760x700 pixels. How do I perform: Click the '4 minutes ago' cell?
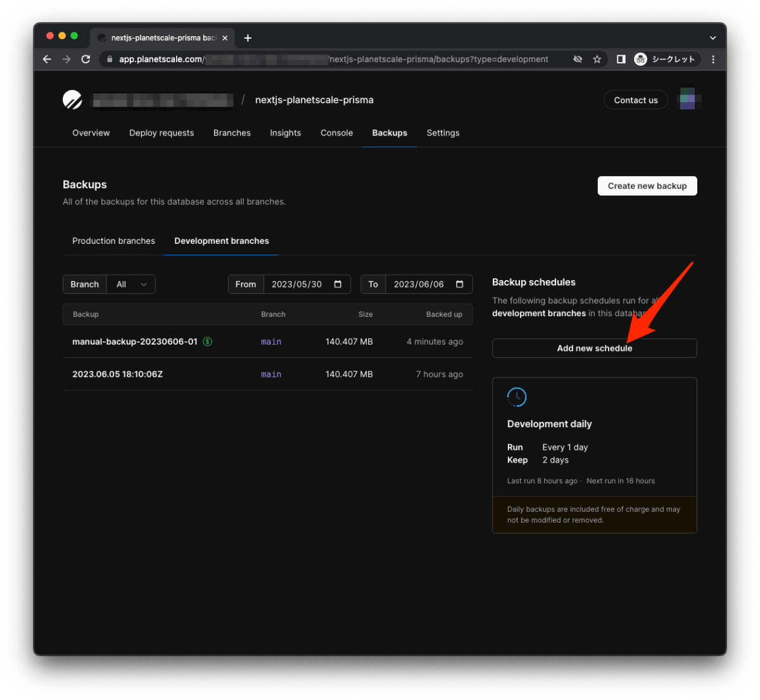[x=434, y=341]
